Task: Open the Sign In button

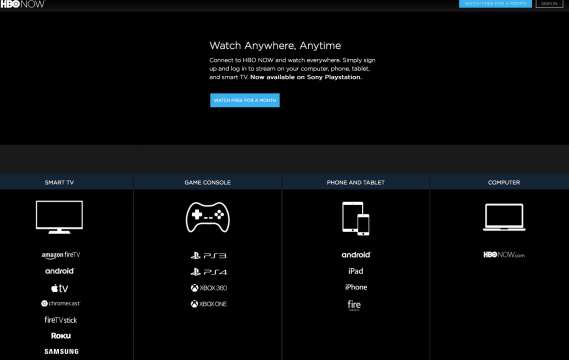Action: [x=549, y=4]
